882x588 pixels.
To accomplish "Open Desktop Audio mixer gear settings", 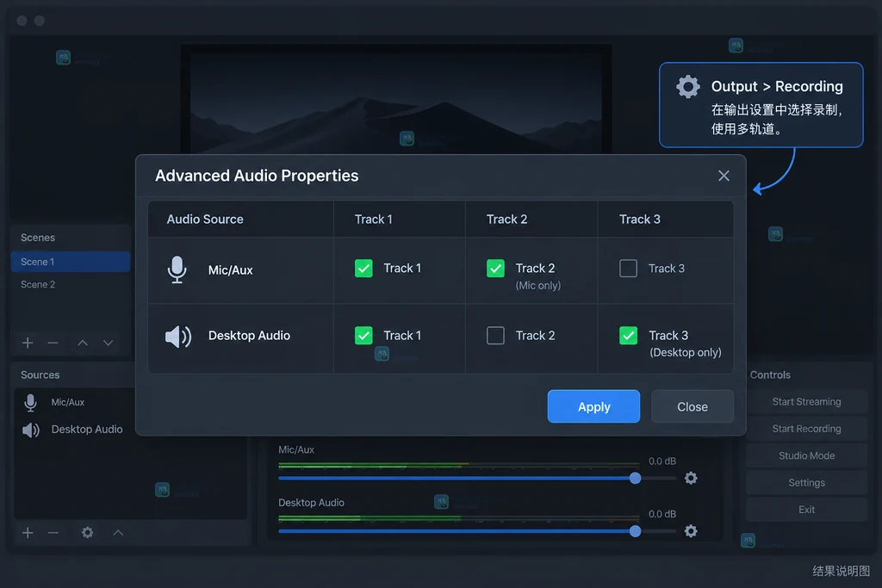I will [x=691, y=531].
